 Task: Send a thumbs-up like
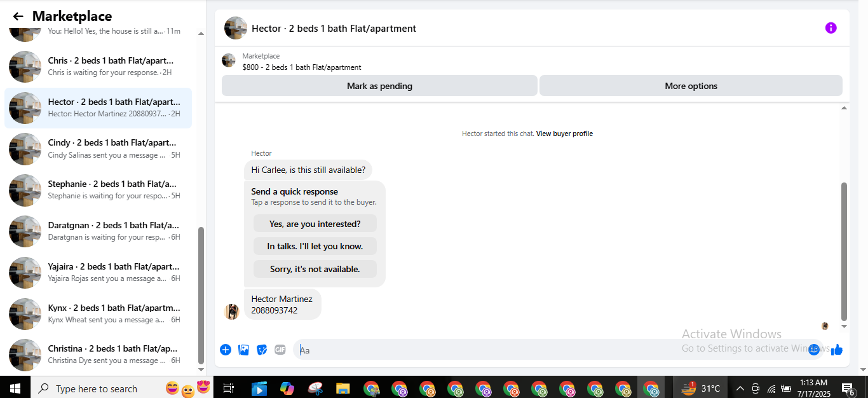pyautogui.click(x=837, y=350)
